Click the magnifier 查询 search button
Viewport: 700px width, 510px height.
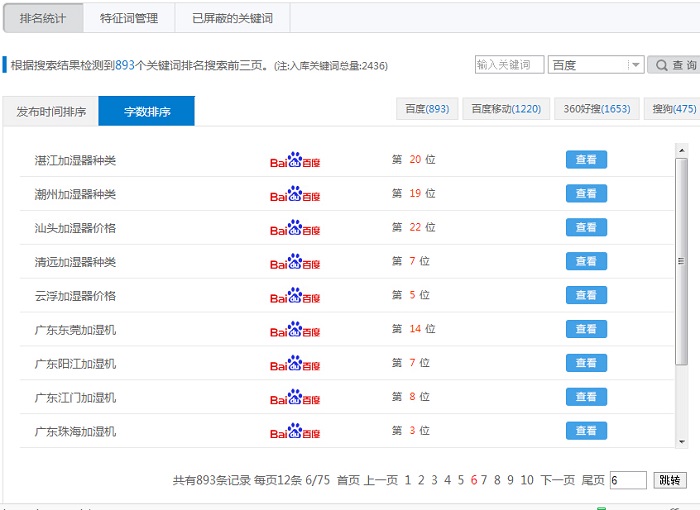click(x=674, y=65)
